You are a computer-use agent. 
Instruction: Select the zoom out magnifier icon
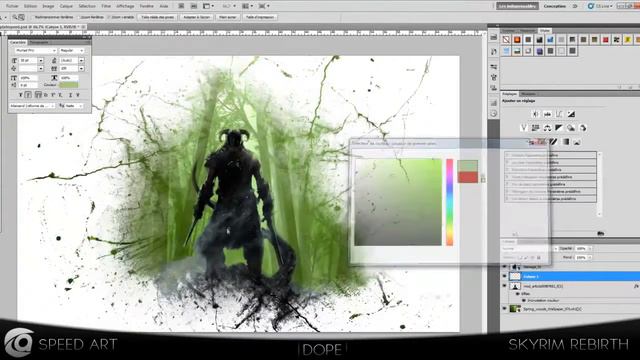click(x=21, y=17)
